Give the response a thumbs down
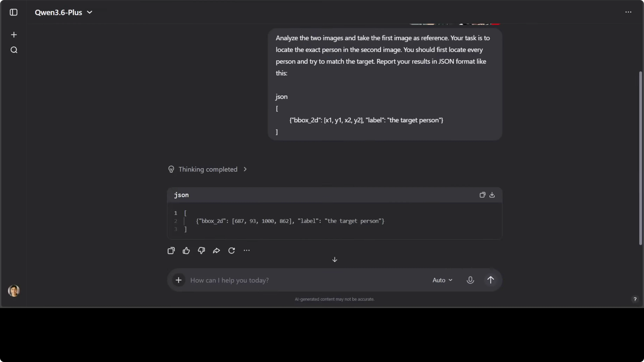The image size is (644, 362). click(201, 251)
